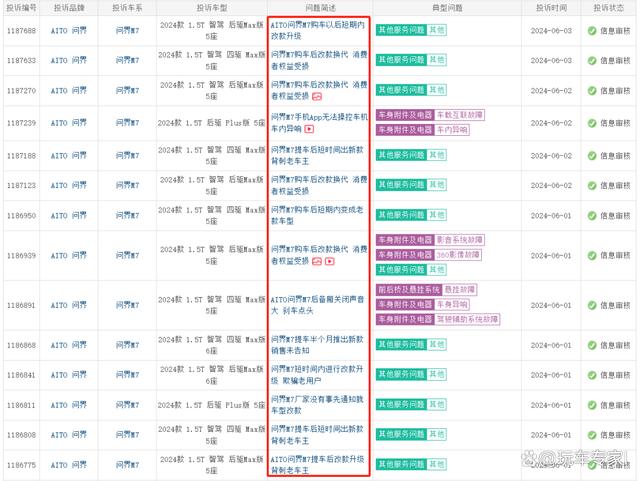
Task: Click the 2024-06-03 date for complaint 1187633
Action: click(551, 60)
